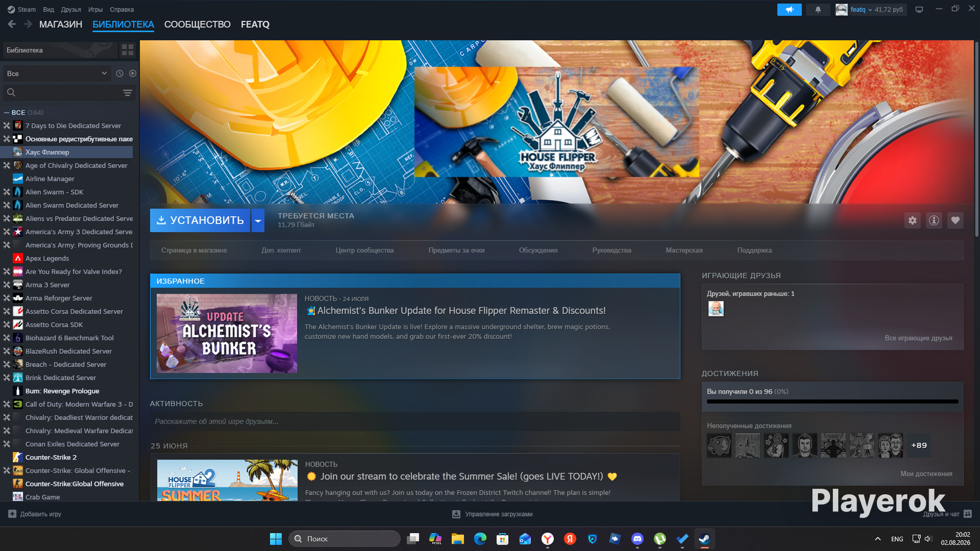Open the Alchemist's Bunker news thumbnail

[x=227, y=333]
